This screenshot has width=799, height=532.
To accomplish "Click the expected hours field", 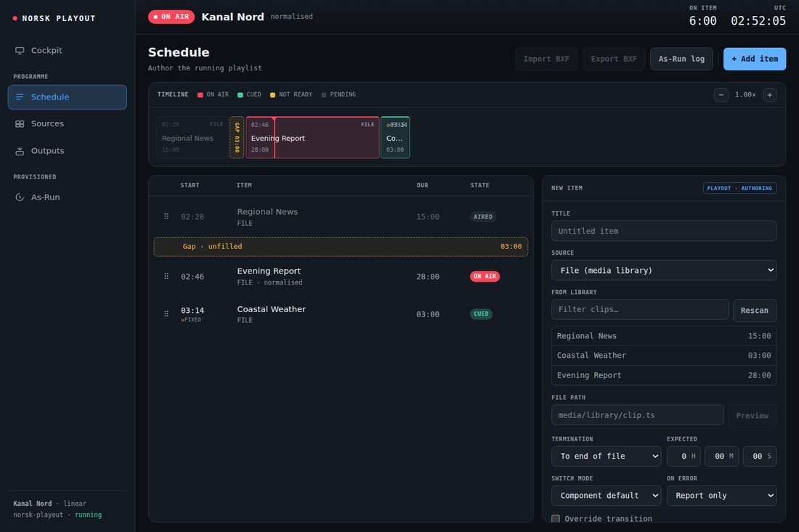I will pyautogui.click(x=684, y=456).
